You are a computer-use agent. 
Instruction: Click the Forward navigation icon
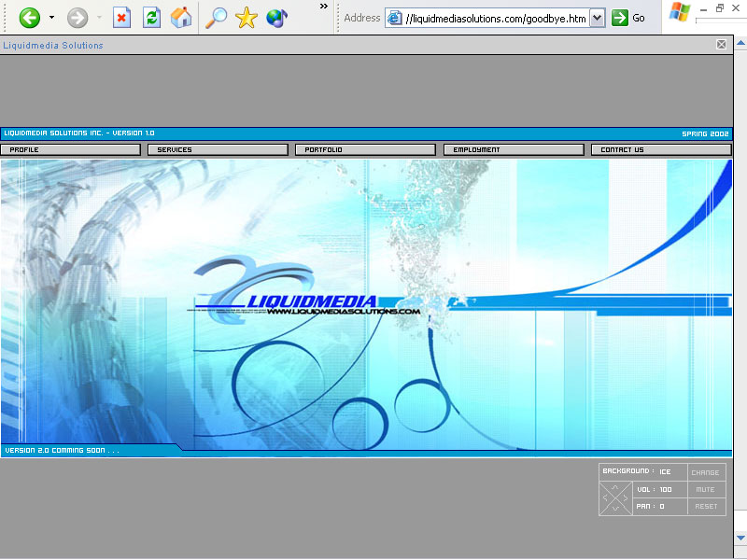[79, 17]
